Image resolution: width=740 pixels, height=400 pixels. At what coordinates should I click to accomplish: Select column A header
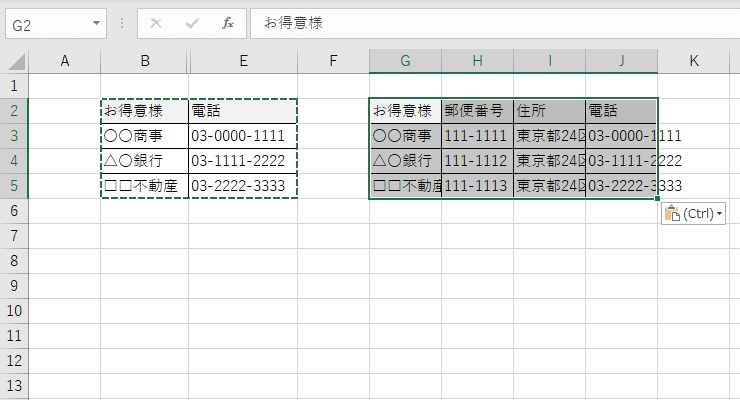pyautogui.click(x=65, y=61)
